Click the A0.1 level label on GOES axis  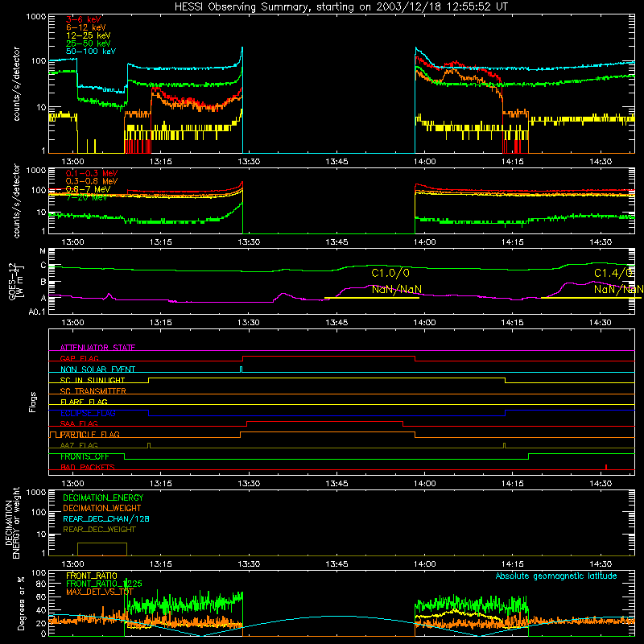(37, 312)
